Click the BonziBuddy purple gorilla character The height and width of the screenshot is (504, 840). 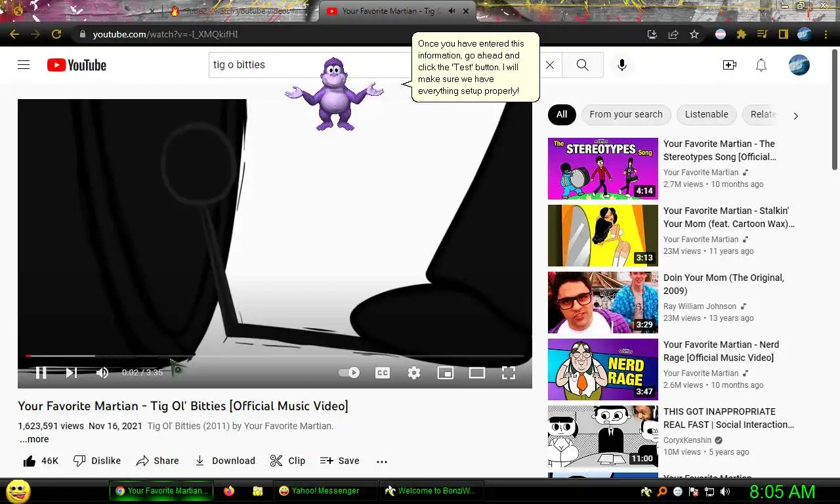coord(335,93)
